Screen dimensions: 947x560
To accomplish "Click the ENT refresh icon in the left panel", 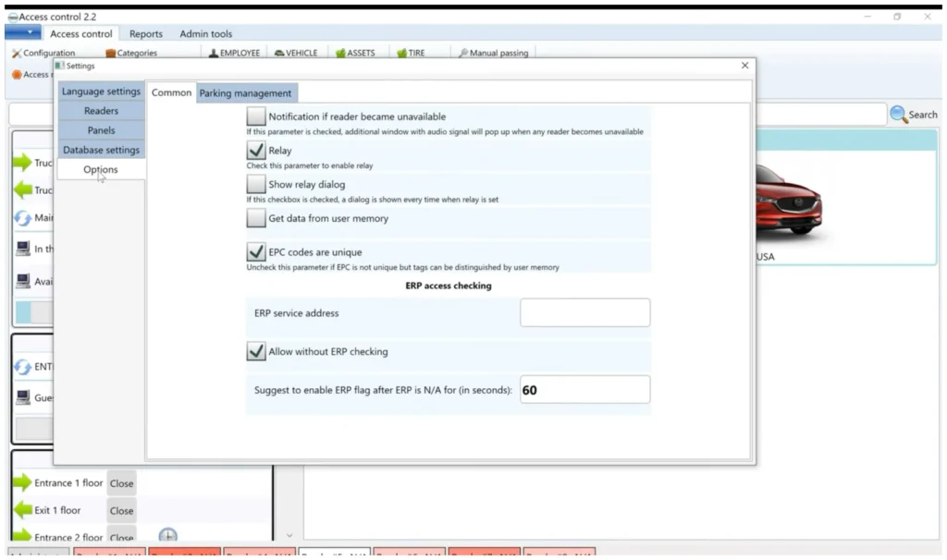I will tap(23, 366).
